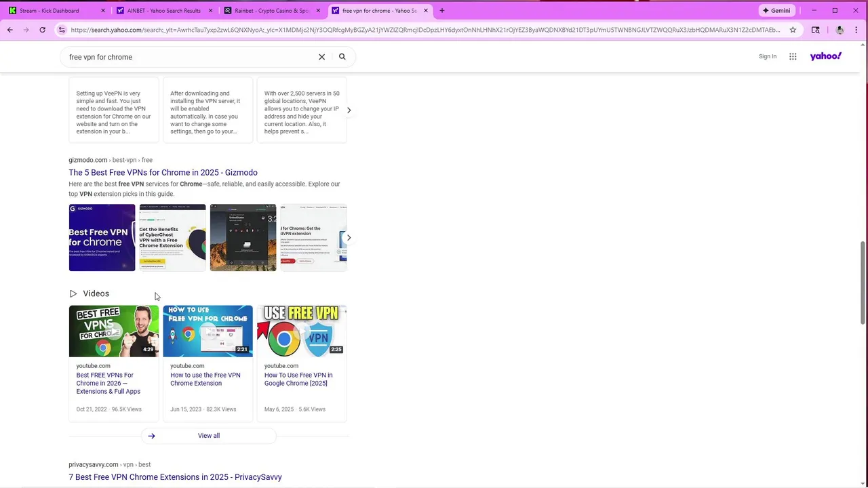This screenshot has height=488, width=868.
Task: Open the 'After downloading and installing' card
Action: coord(208,110)
